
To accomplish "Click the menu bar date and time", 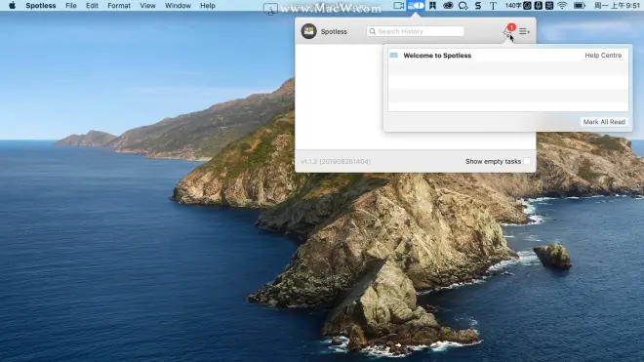I will [617, 5].
